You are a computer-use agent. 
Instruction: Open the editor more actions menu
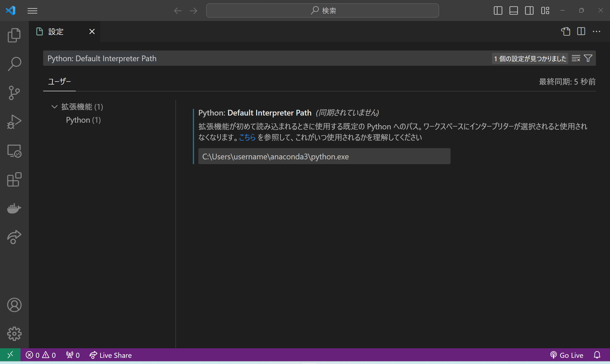(597, 31)
